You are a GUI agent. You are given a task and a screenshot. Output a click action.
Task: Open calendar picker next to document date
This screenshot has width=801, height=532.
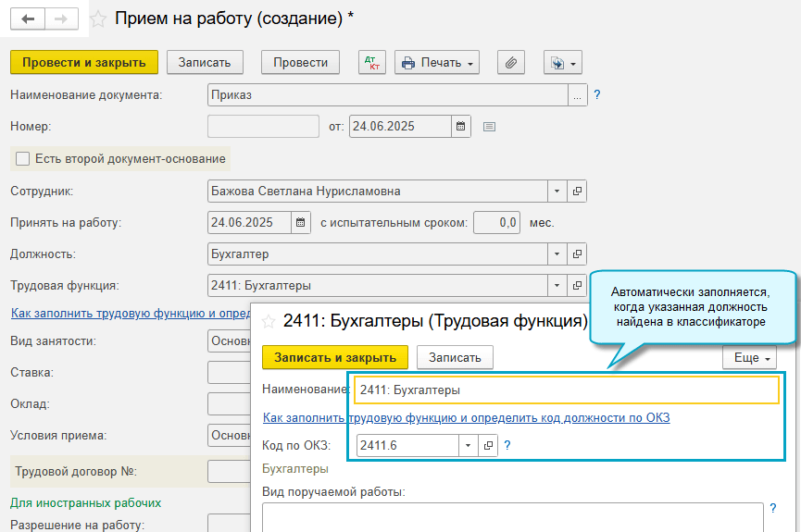[461, 126]
